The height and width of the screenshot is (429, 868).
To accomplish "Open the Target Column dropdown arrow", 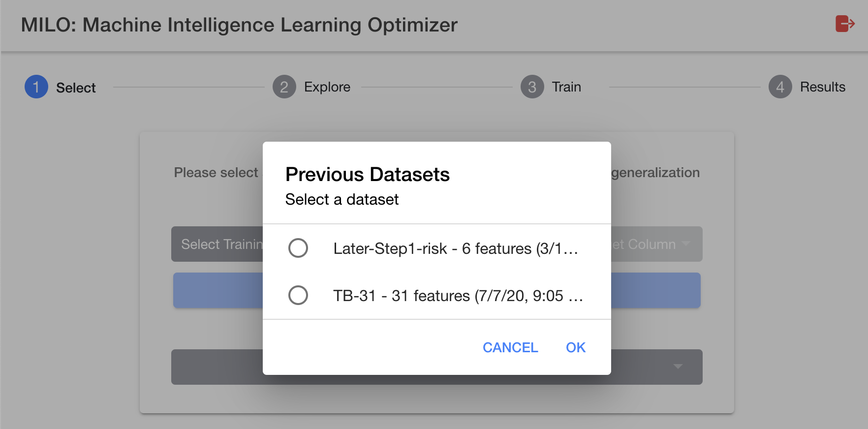I will coord(686,244).
